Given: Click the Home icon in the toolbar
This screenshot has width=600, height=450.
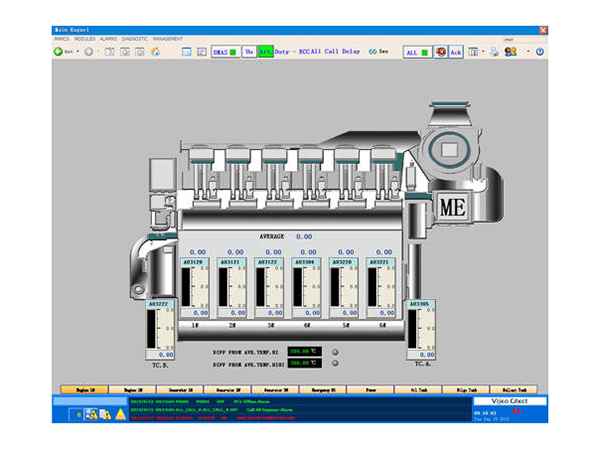Looking at the screenshot, I should click(156, 51).
